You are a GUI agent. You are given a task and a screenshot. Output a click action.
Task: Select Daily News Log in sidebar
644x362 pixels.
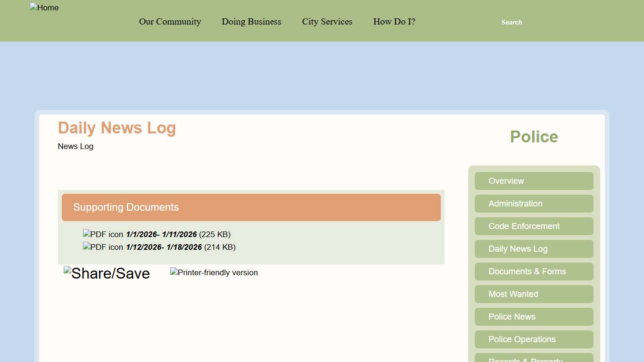click(534, 249)
